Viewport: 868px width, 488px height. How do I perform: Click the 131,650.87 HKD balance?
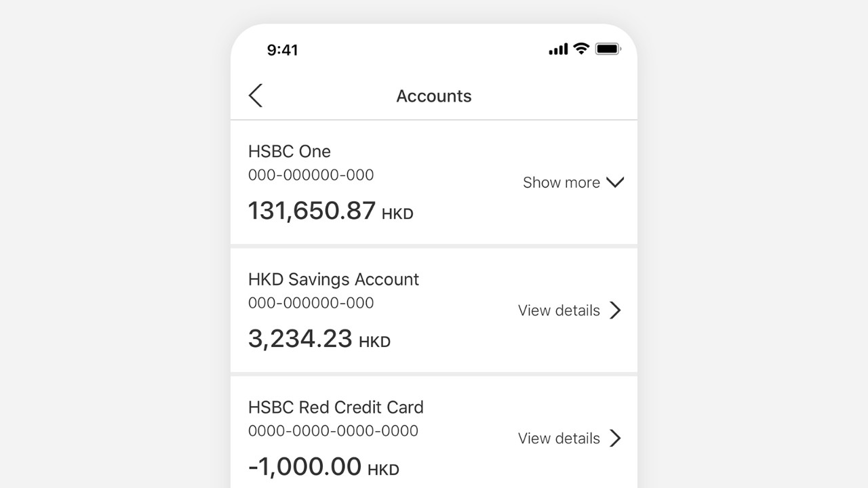click(x=330, y=211)
